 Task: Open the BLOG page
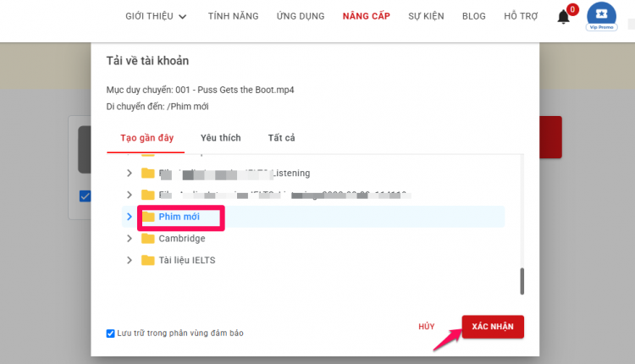coord(474,16)
